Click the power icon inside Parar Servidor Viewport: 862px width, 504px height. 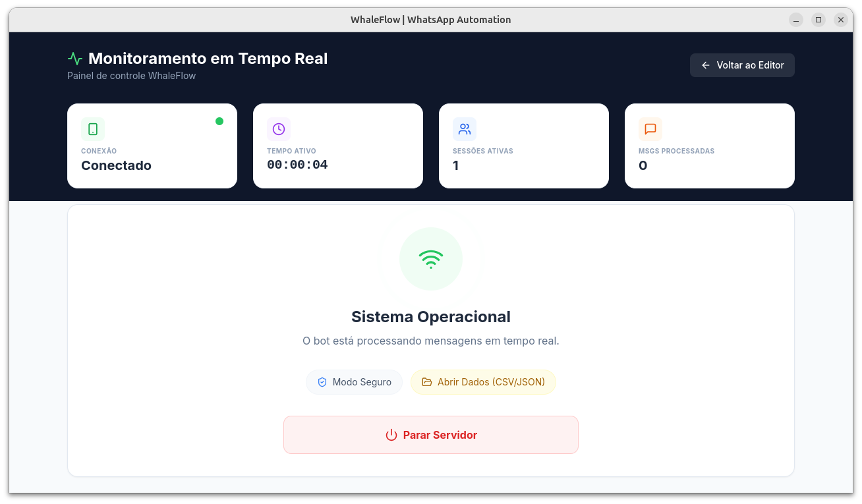coord(391,435)
